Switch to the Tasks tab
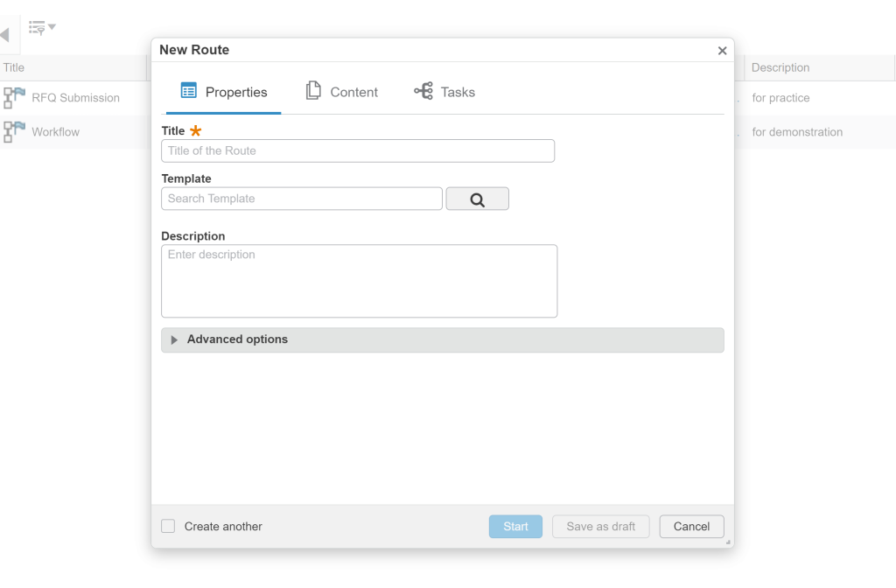Image resolution: width=896 pixels, height=588 pixels. [444, 91]
